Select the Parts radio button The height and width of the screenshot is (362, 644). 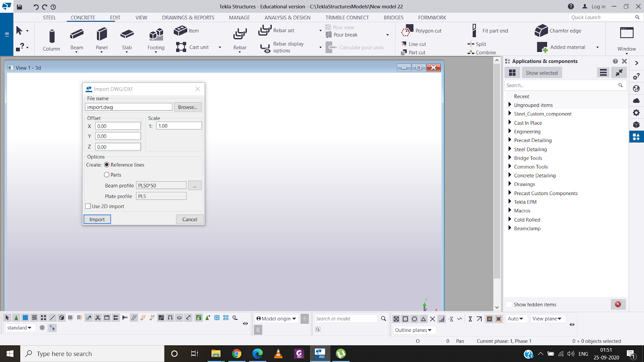(x=107, y=175)
